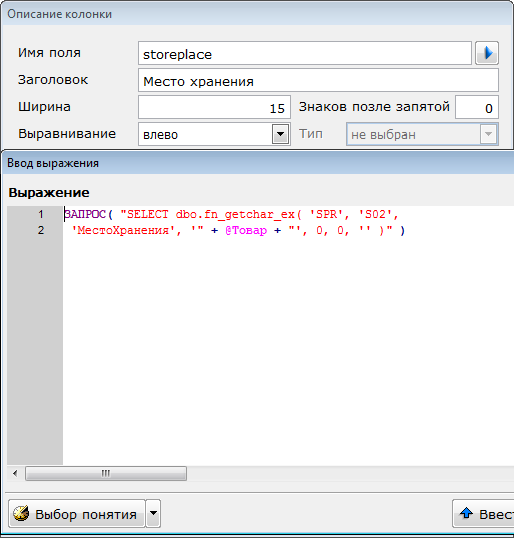
Task: Click the влево value in alignment combo
Action: [161, 134]
